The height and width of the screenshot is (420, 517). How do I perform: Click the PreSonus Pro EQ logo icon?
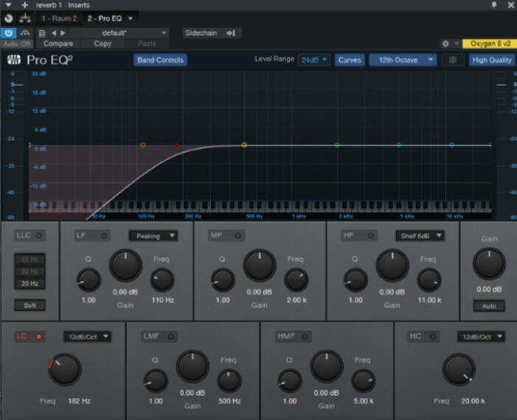pyautogui.click(x=14, y=60)
